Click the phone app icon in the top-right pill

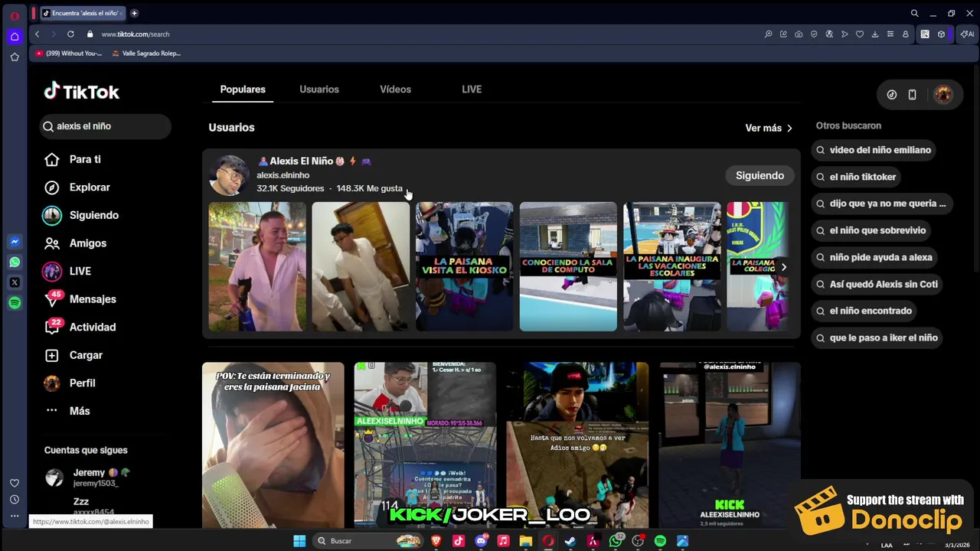[x=912, y=95]
